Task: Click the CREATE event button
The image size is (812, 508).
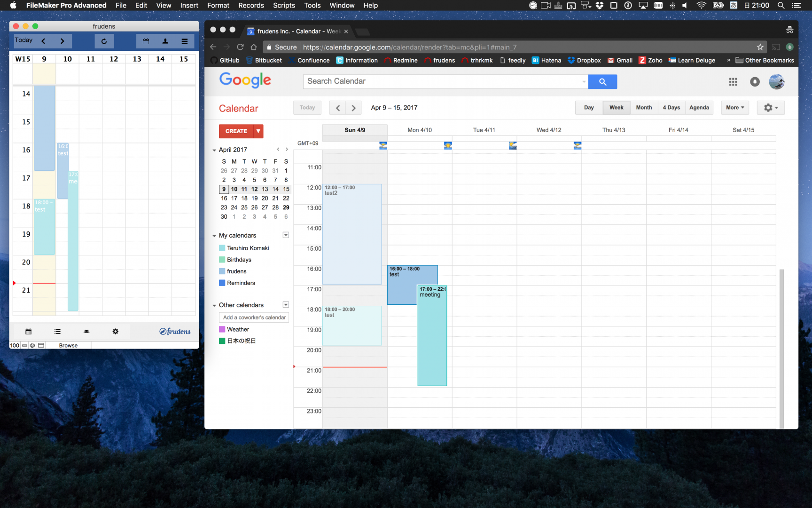Action: coord(236,131)
